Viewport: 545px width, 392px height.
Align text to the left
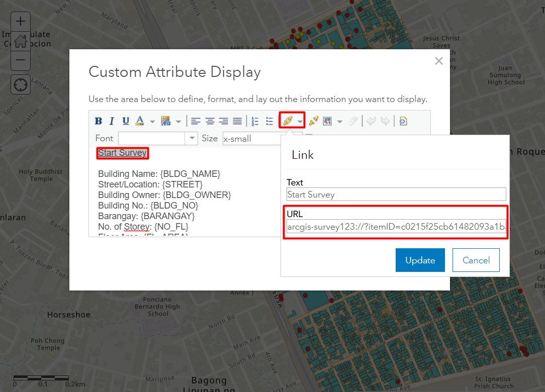(196, 121)
